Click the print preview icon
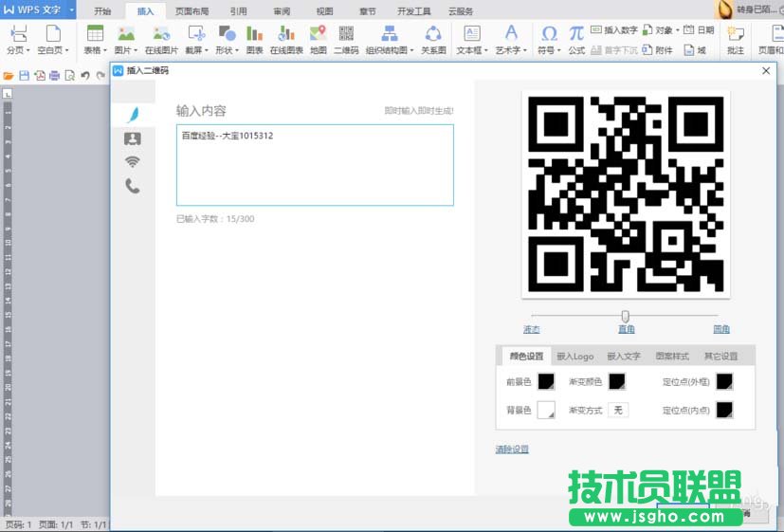Image resolution: width=784 pixels, height=532 pixels. (x=69, y=76)
